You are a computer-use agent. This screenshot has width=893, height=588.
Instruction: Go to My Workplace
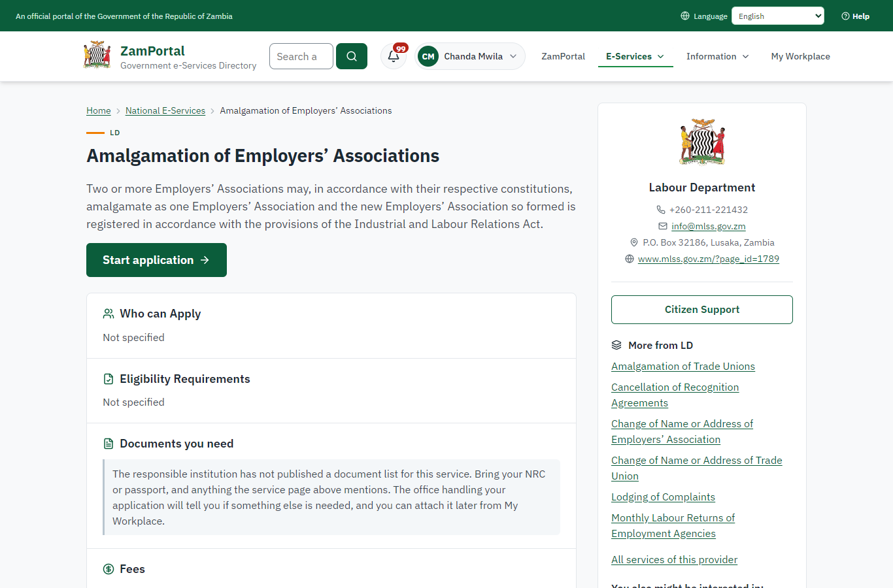click(x=801, y=56)
